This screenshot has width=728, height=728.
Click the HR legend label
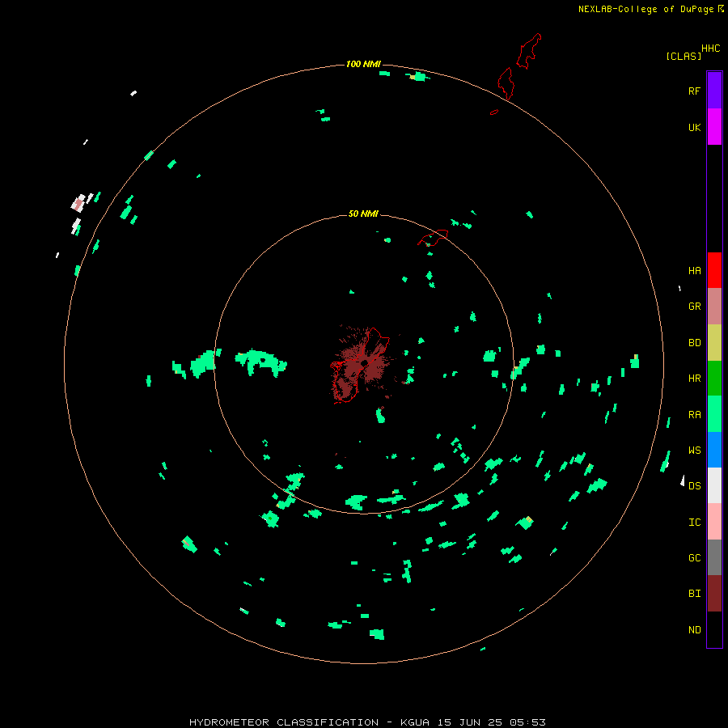[x=694, y=379]
